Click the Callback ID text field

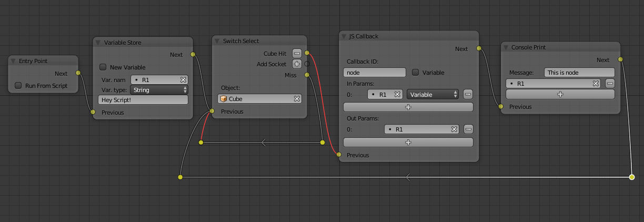pos(375,73)
